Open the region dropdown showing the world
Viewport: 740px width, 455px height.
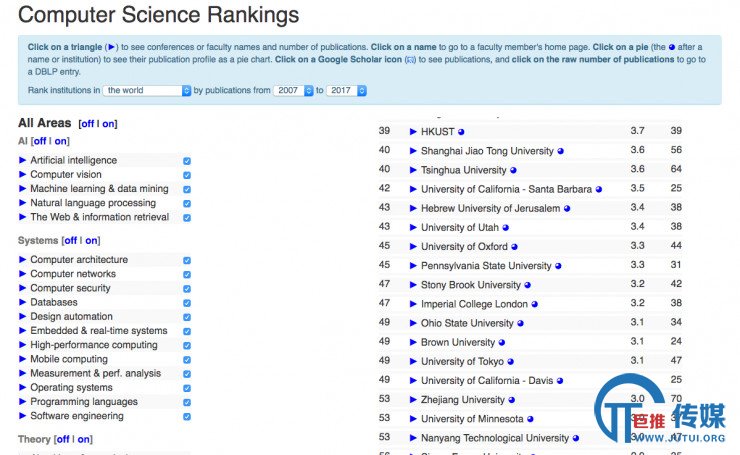click(147, 91)
